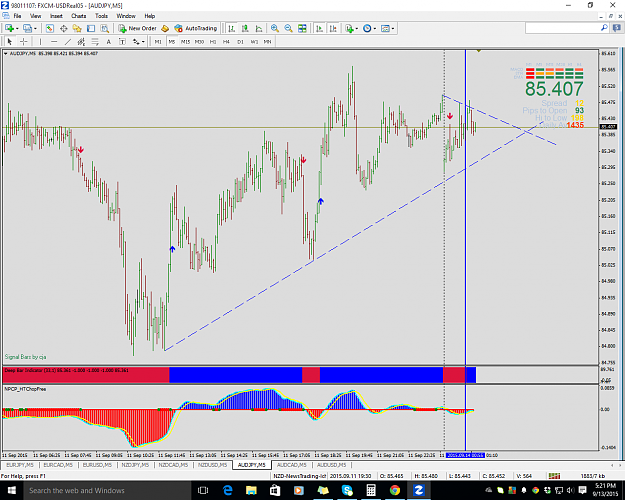This screenshot has width=625, height=500.
Task: Select the W1 timeframe button
Action: click(x=254, y=41)
